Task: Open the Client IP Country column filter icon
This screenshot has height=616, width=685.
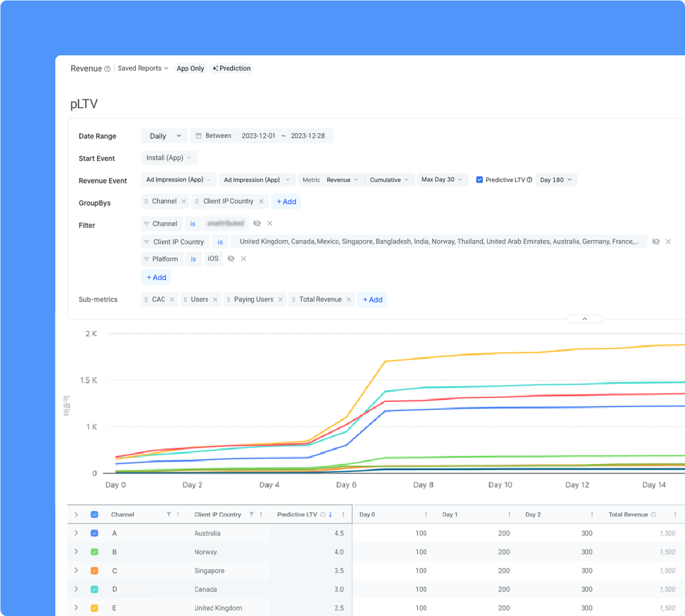Action: [x=251, y=514]
